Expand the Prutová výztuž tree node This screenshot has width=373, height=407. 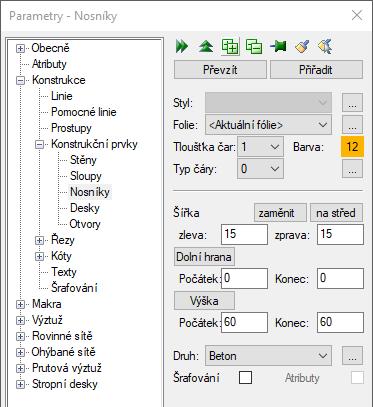20,369
